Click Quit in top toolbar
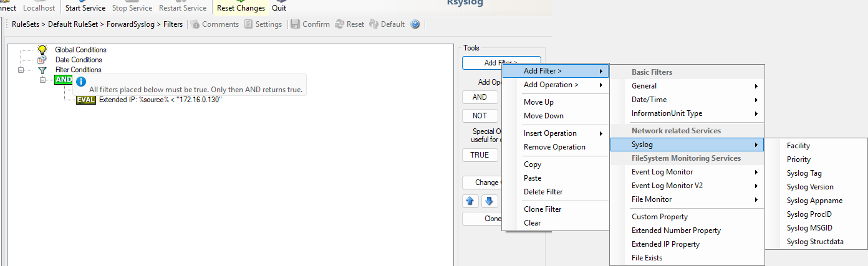The image size is (868, 266). click(x=279, y=8)
